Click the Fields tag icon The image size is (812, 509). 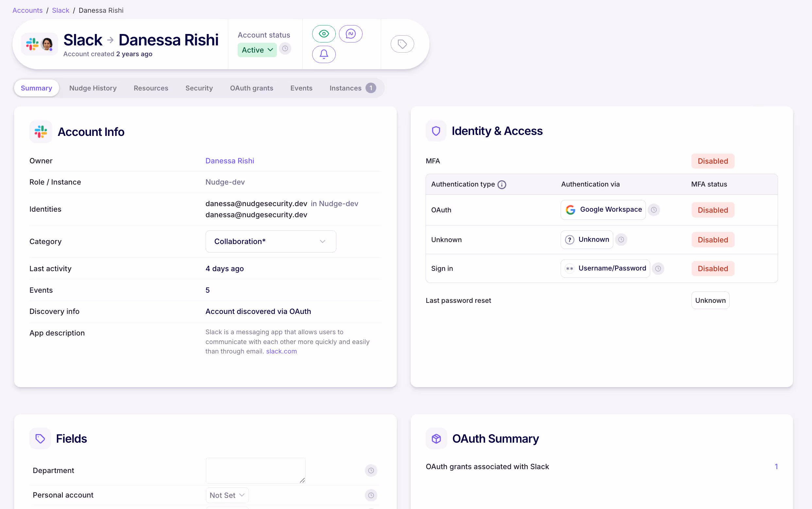(x=40, y=438)
